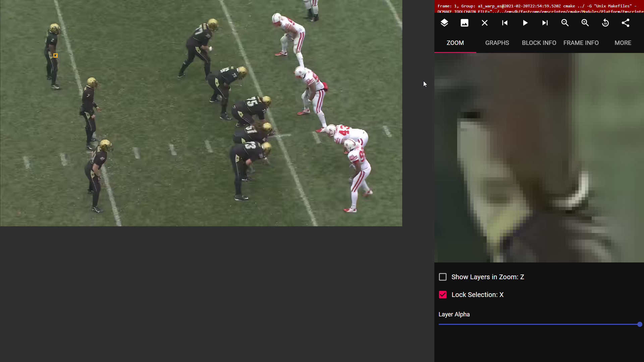
Task: Switch to the GRAPHS tab
Action: (497, 43)
